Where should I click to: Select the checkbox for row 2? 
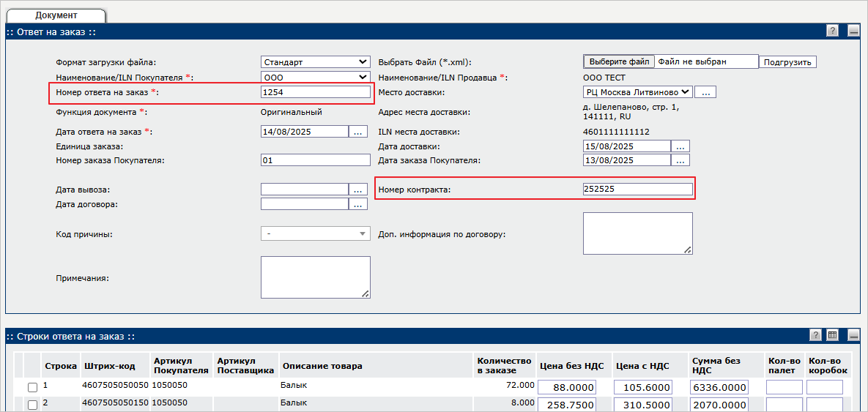tap(32, 405)
